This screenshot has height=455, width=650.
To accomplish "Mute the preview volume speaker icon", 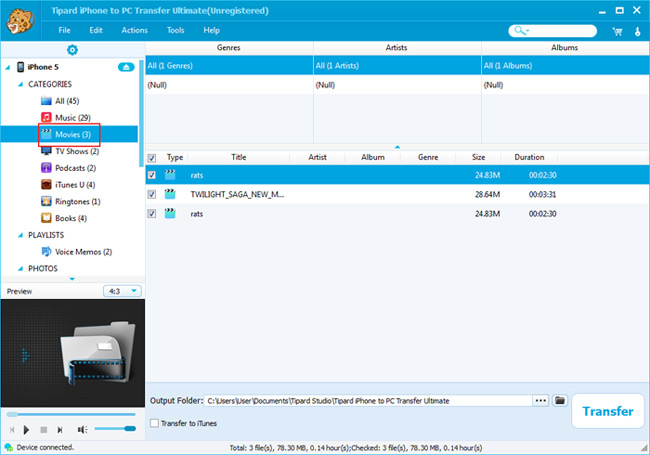I will pos(82,430).
